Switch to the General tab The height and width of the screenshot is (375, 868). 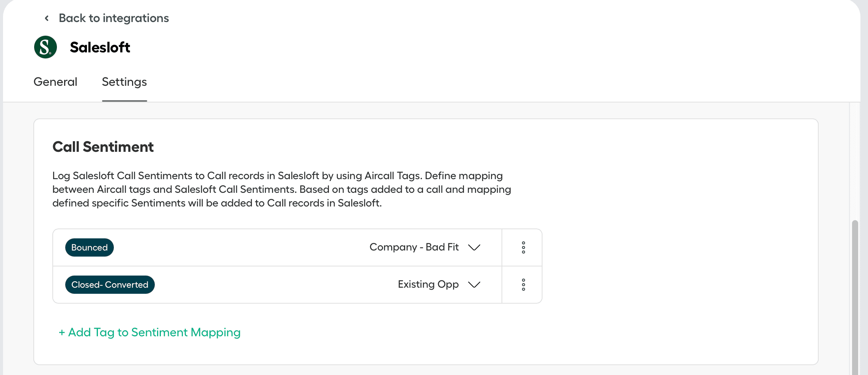click(55, 82)
